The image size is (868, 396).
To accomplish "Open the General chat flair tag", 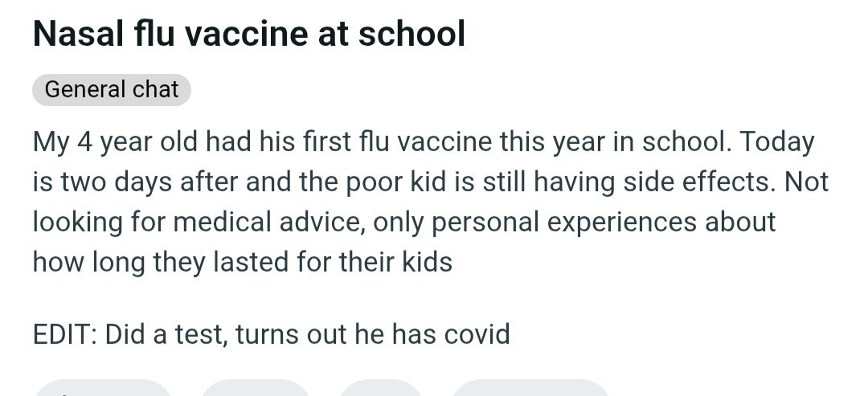I will [x=112, y=89].
